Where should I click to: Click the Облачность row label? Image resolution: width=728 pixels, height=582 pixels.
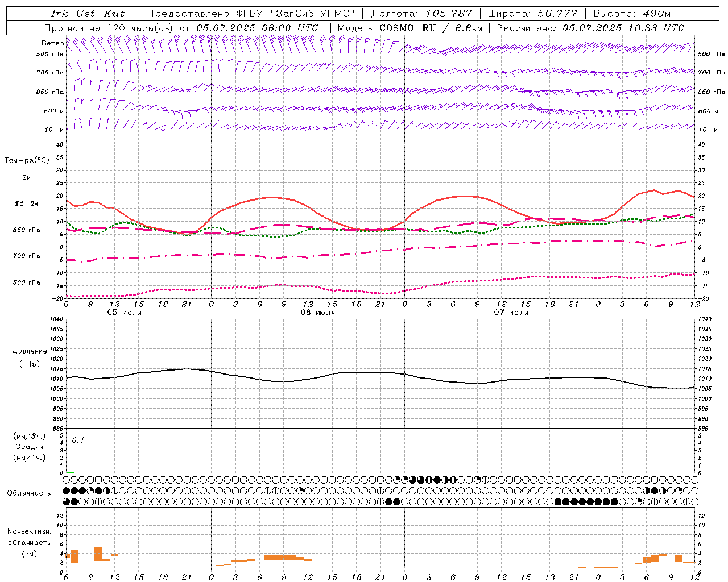coord(29,493)
